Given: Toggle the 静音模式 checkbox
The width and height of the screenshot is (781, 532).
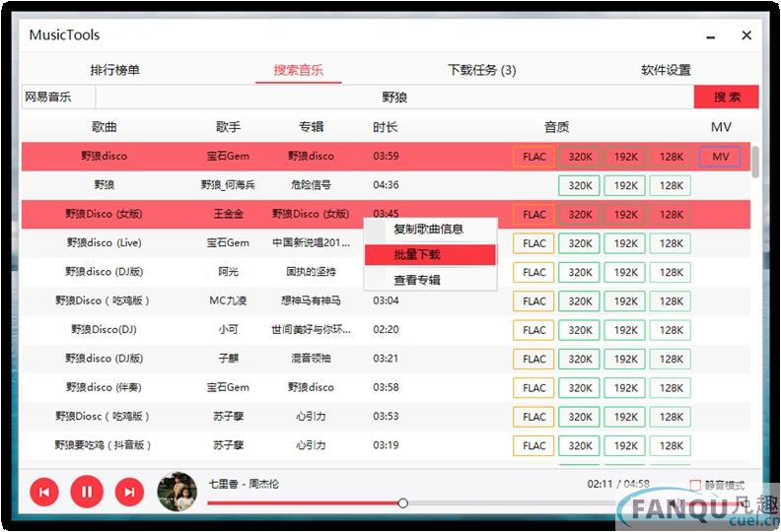Looking at the screenshot, I should click(695, 486).
